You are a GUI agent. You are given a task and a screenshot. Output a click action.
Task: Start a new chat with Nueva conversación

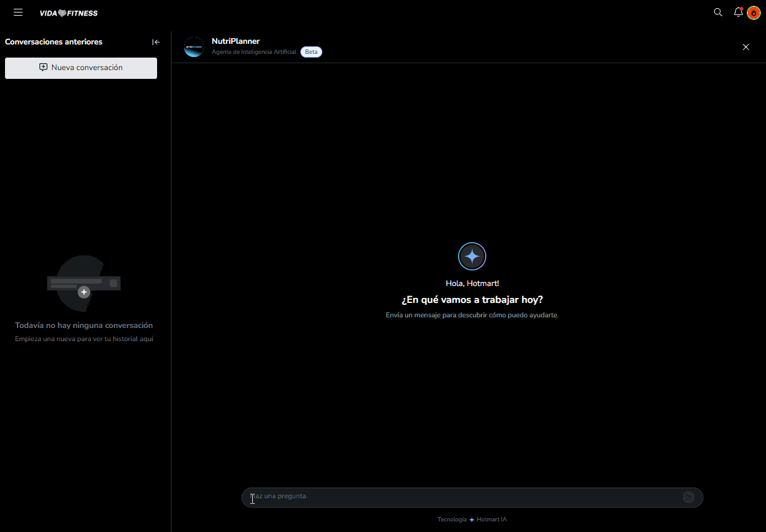point(81,68)
